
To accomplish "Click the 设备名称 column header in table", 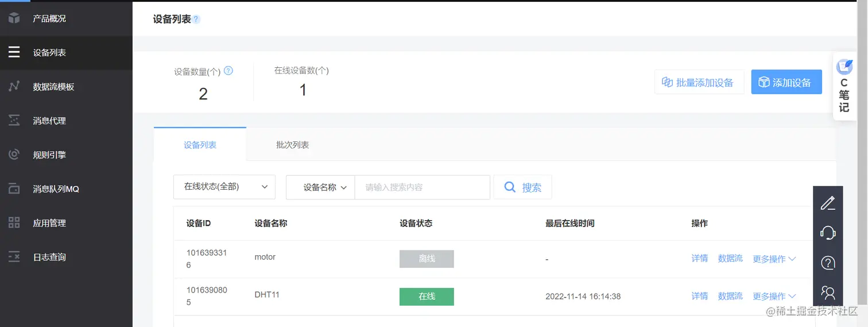I will pyautogui.click(x=271, y=223).
